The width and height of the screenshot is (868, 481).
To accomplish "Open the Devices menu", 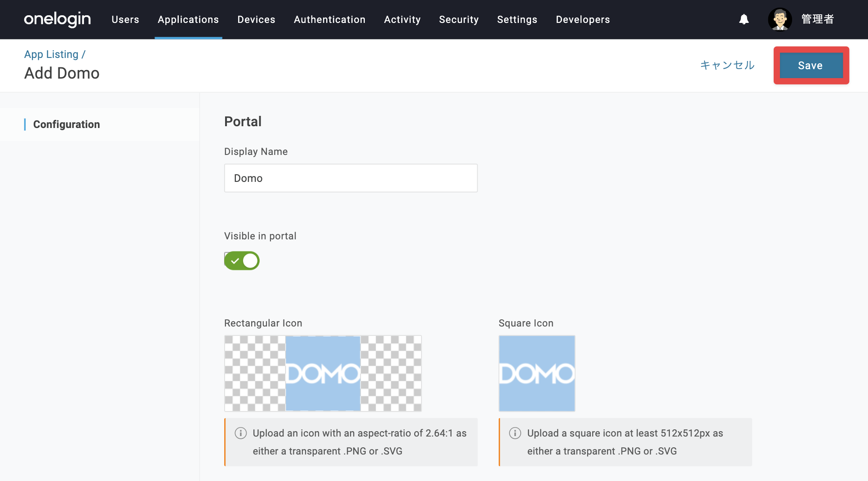I will pos(256,19).
